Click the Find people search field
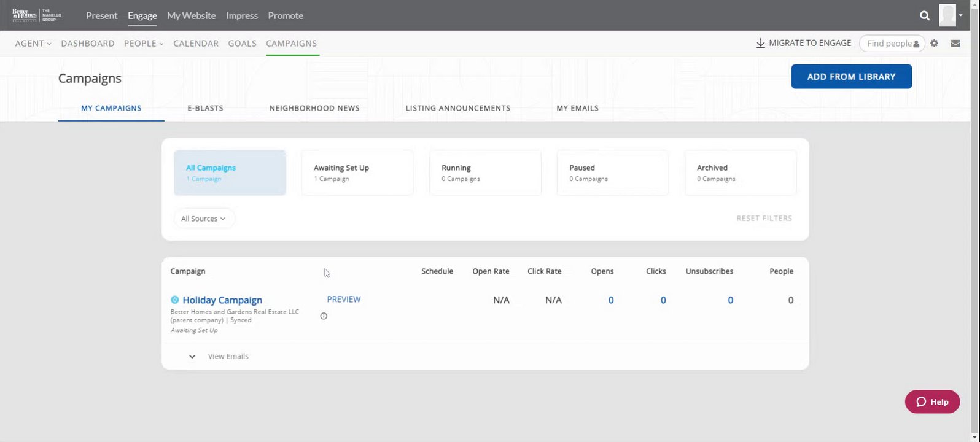Viewport: 980px width, 442px height. click(889, 44)
